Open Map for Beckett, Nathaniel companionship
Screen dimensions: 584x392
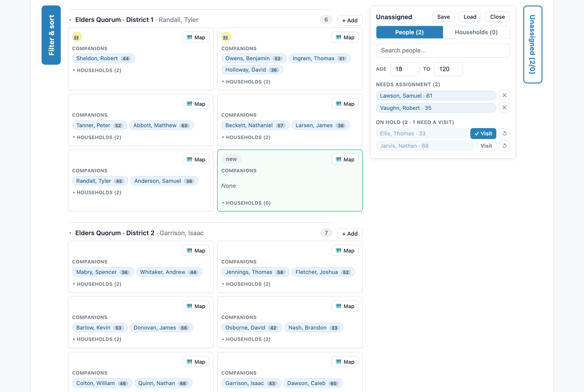click(x=345, y=104)
